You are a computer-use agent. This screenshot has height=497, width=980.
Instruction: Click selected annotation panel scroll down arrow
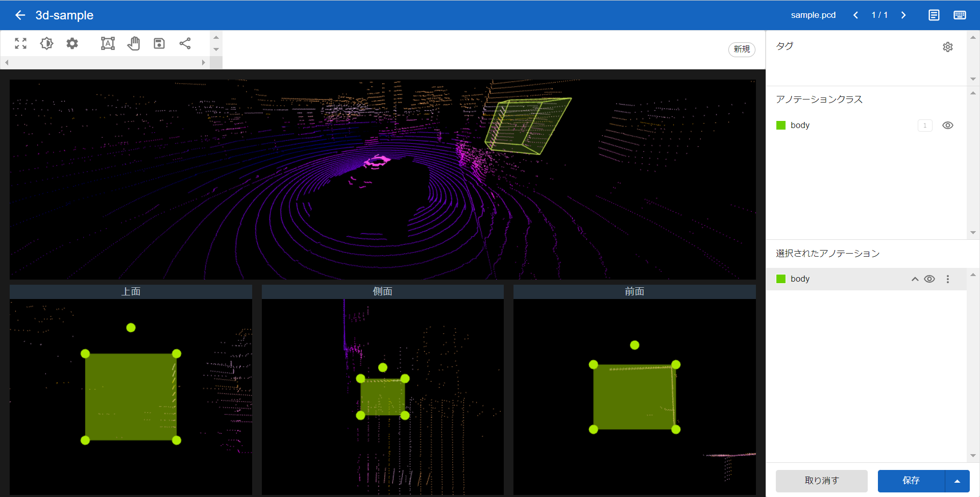pyautogui.click(x=973, y=456)
